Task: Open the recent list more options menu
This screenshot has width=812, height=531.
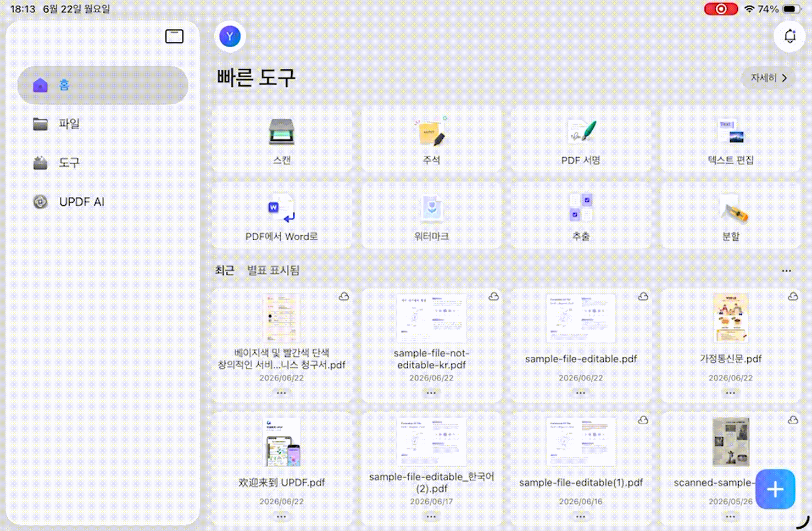Action: pos(787,270)
